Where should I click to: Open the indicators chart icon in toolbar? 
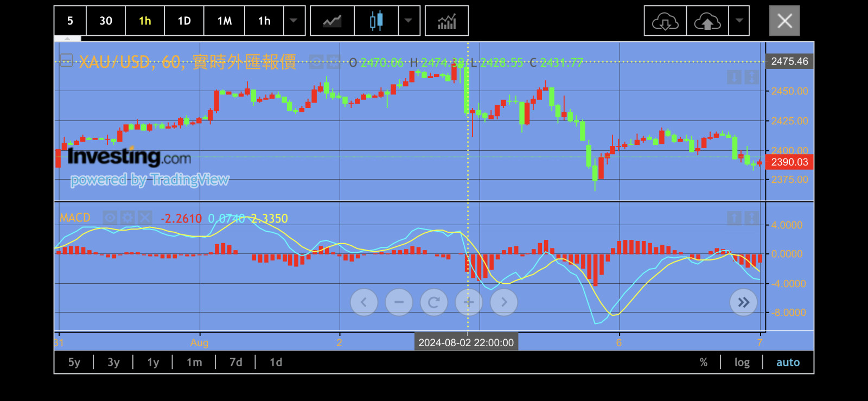[x=446, y=21]
